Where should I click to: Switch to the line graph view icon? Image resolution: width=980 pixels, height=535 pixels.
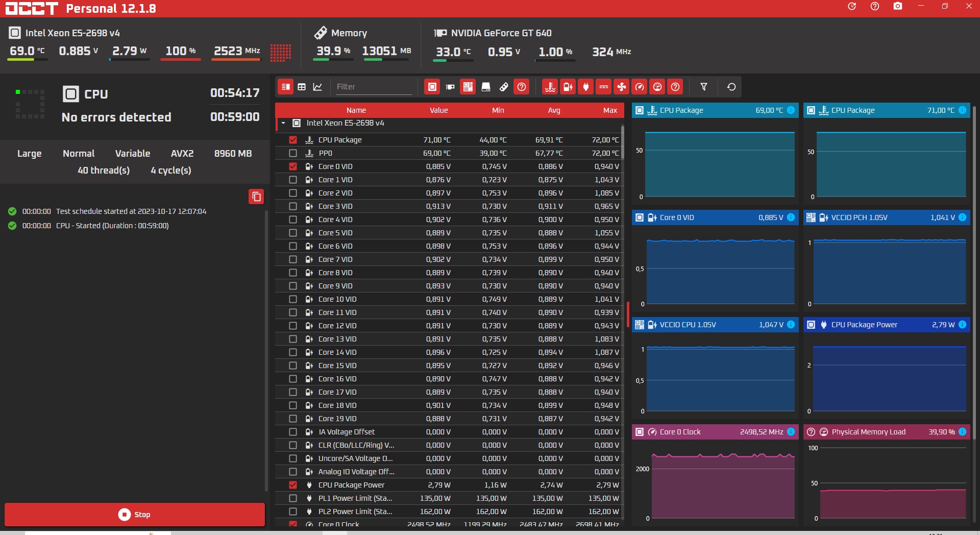coord(317,87)
